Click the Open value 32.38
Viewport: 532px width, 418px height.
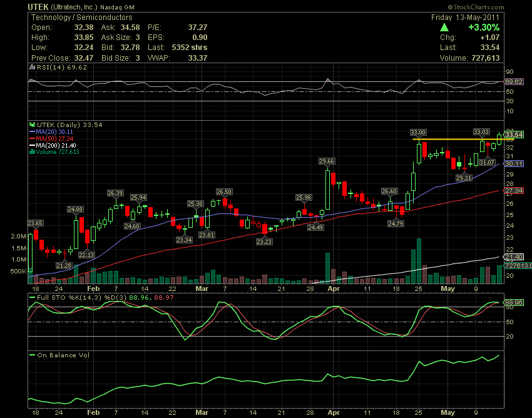tap(84, 28)
